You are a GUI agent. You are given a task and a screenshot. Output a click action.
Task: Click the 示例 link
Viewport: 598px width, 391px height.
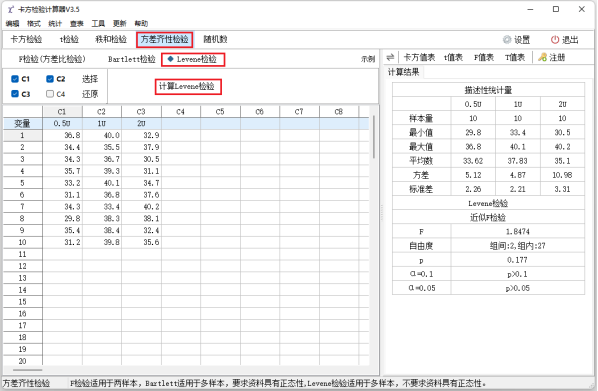(x=368, y=59)
